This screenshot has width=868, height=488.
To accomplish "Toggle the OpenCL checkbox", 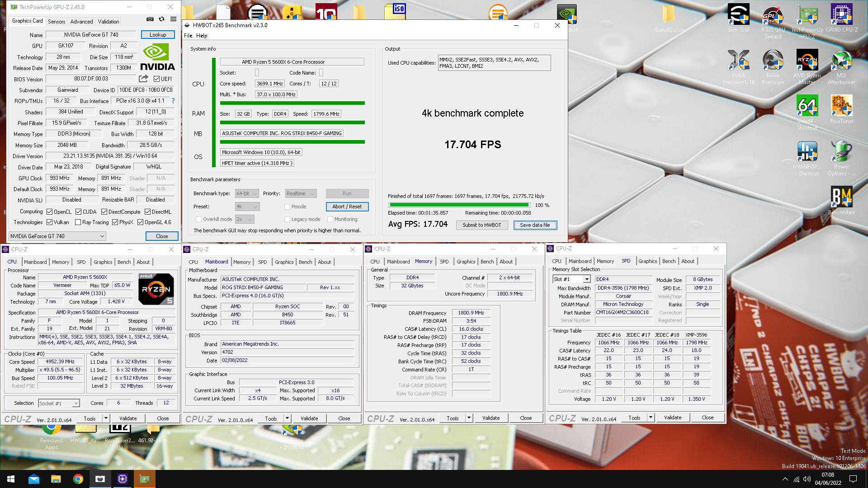I will (x=50, y=212).
